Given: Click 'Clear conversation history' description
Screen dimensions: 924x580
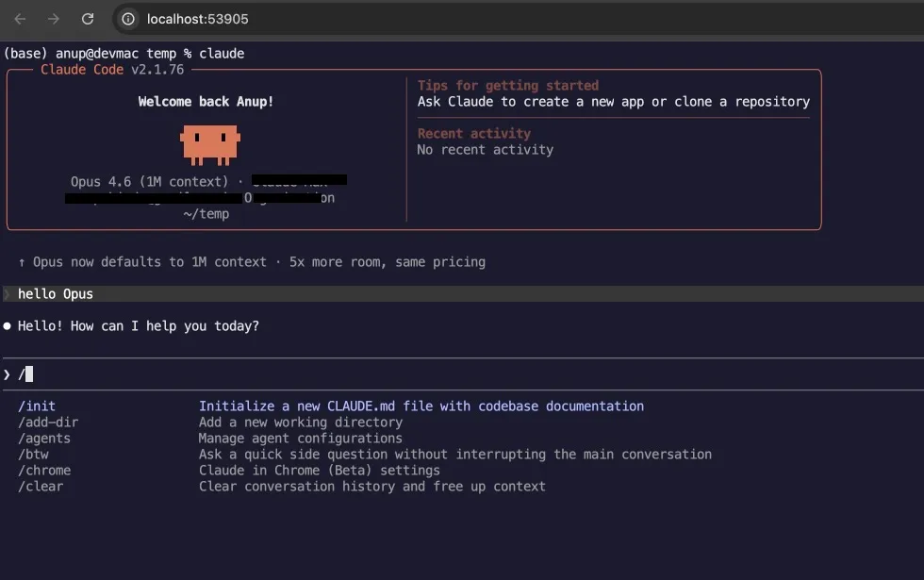Looking at the screenshot, I should click(371, 487).
